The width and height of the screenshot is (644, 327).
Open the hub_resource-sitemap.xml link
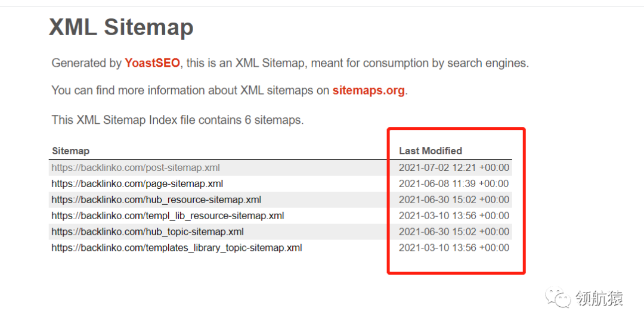156,200
